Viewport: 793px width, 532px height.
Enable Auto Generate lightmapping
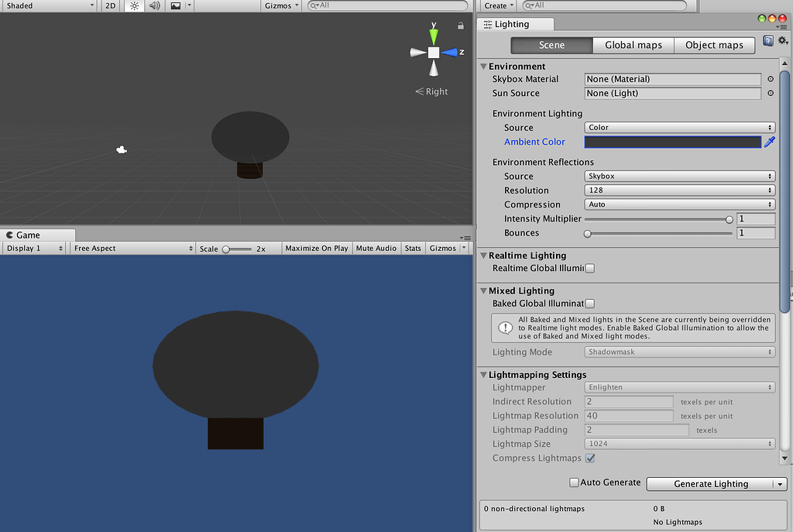pos(574,482)
